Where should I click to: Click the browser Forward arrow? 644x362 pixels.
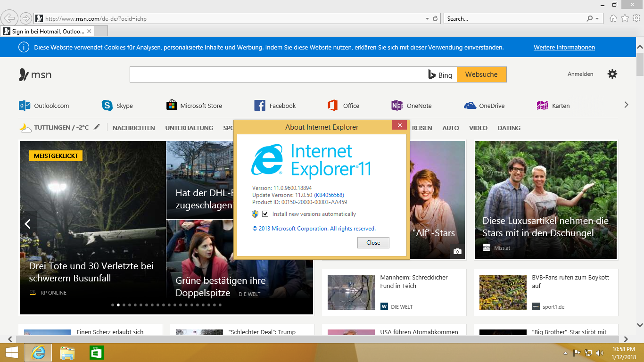click(25, 18)
